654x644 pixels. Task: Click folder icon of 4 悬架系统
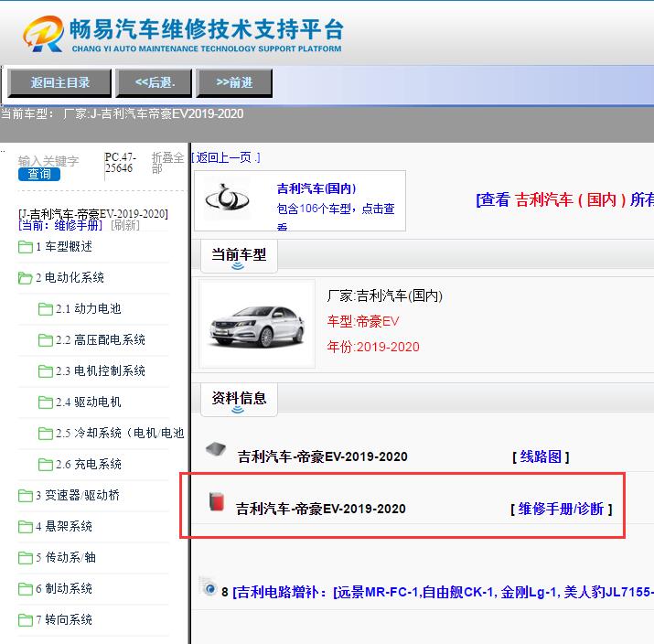click(26, 527)
